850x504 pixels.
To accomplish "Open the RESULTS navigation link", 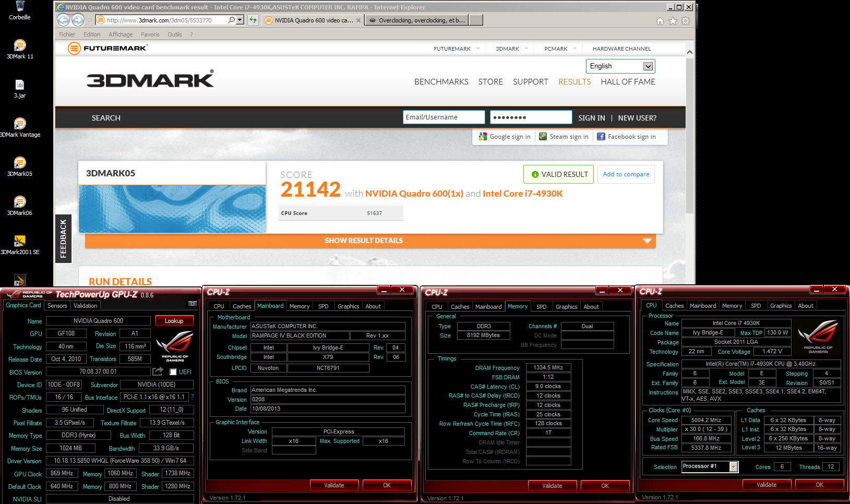I will 574,82.
